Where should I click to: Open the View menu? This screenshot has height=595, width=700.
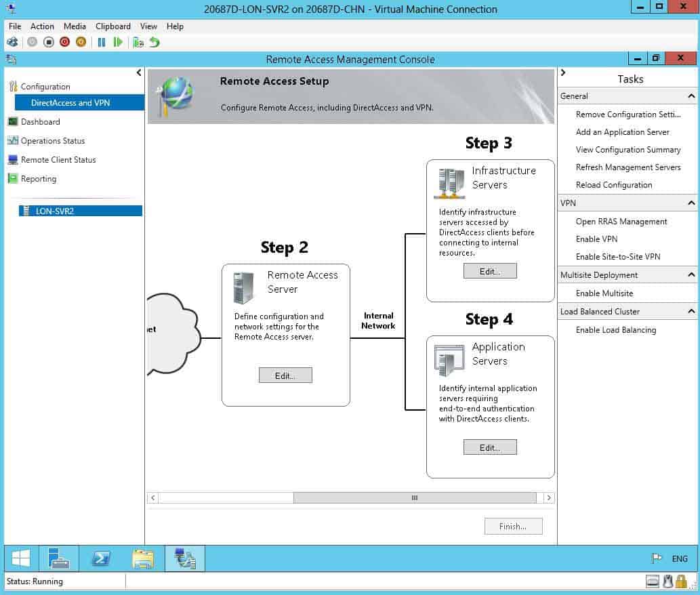pos(148,26)
